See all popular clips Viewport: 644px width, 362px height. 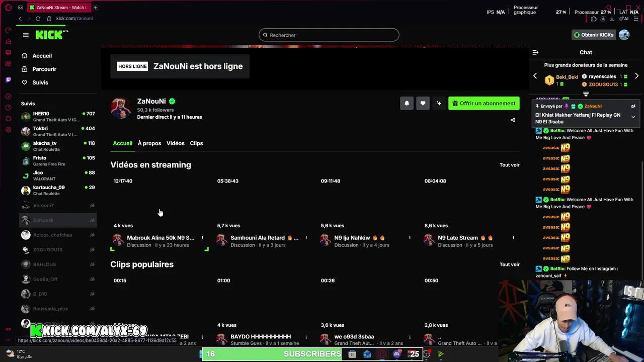click(509, 264)
